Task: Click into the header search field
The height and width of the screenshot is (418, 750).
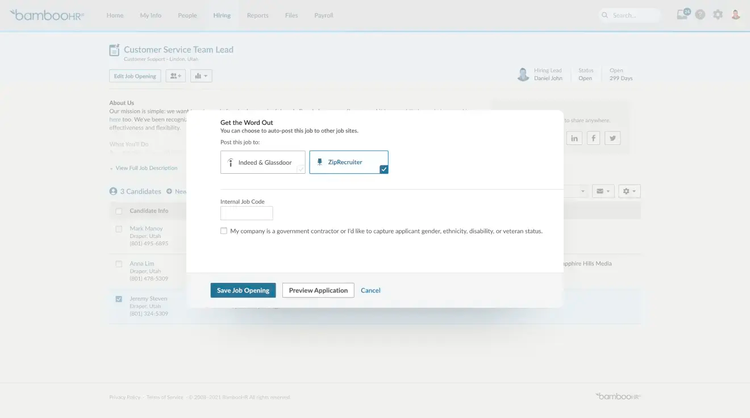Action: 629,15
